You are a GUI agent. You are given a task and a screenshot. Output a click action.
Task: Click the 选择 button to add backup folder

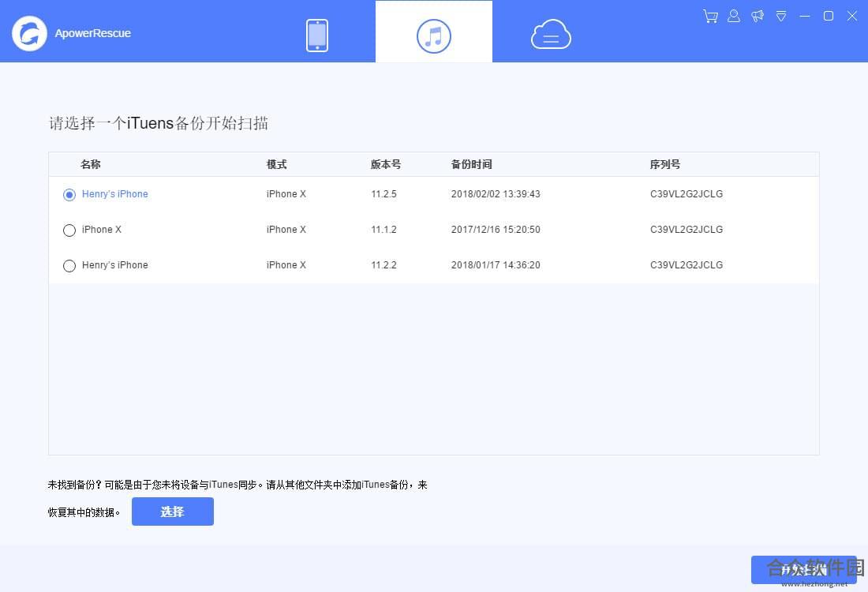pos(173,511)
